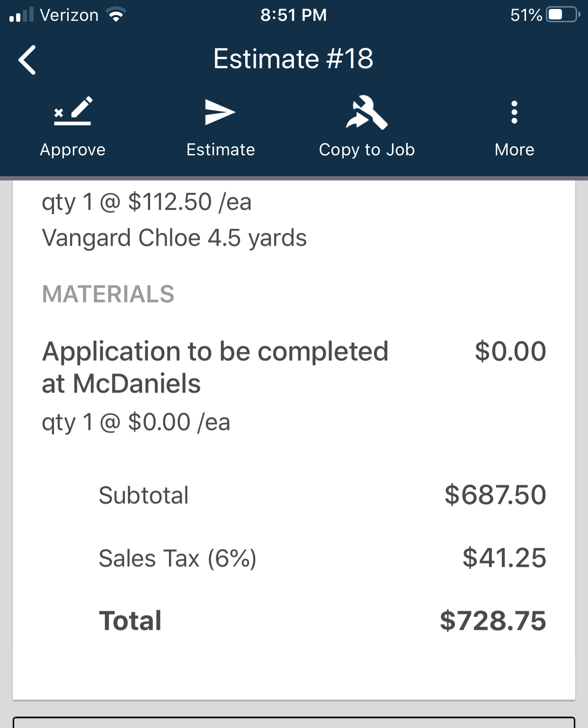Image resolution: width=588 pixels, height=728 pixels.
Task: Tap the Copy to Job label
Action: 367,150
